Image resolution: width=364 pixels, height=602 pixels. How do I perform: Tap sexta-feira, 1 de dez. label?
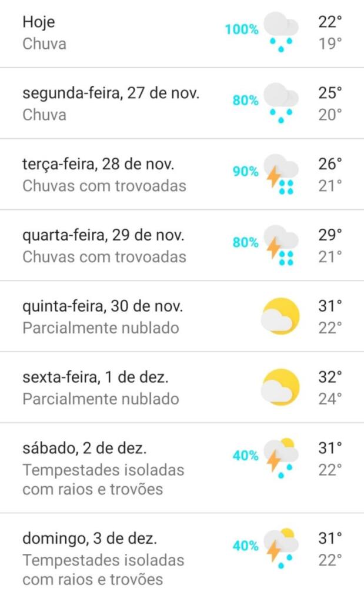pyautogui.click(x=91, y=377)
